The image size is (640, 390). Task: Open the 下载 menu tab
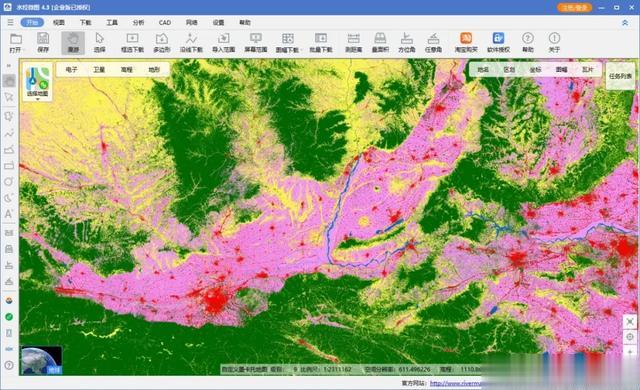85,22
